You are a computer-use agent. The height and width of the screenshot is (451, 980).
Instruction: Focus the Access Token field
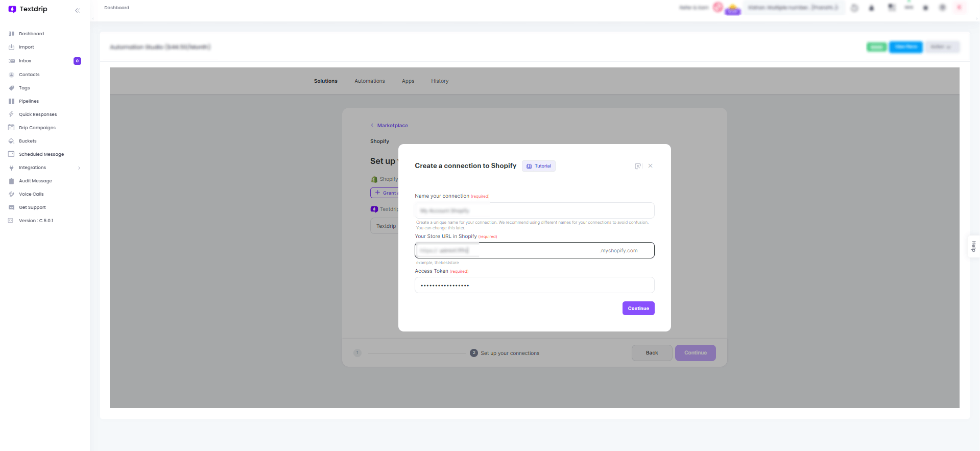point(535,285)
